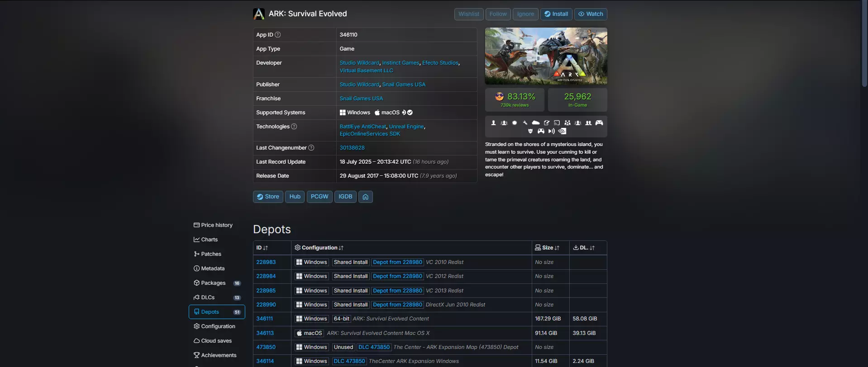Click the ARK logo icon beside the title
868x367 pixels.
pyautogui.click(x=259, y=14)
